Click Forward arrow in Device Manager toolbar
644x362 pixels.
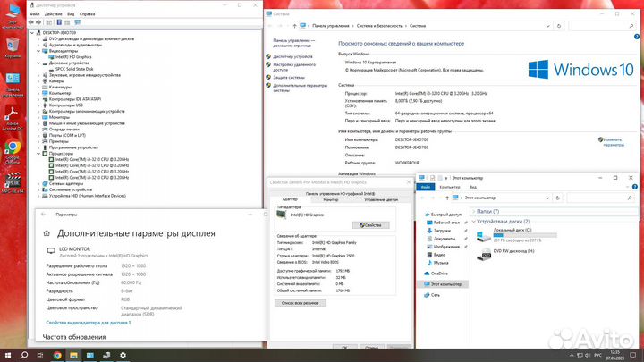(x=38, y=22)
